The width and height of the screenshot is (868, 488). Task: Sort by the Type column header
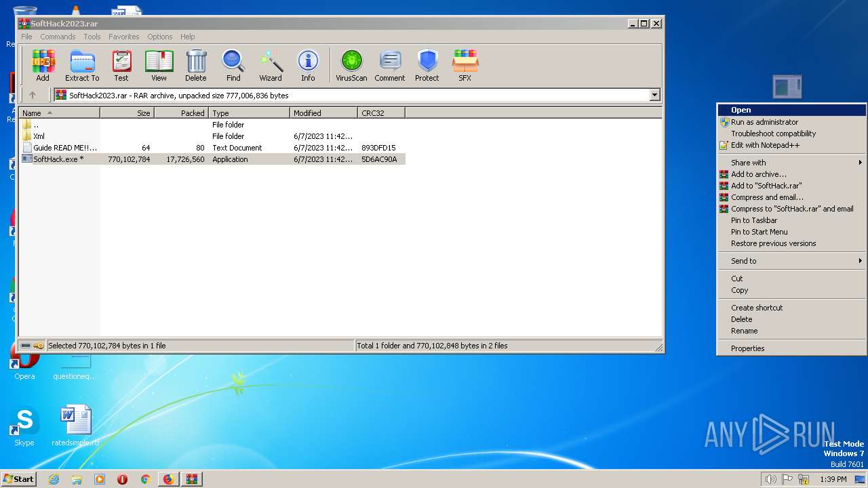pos(250,113)
